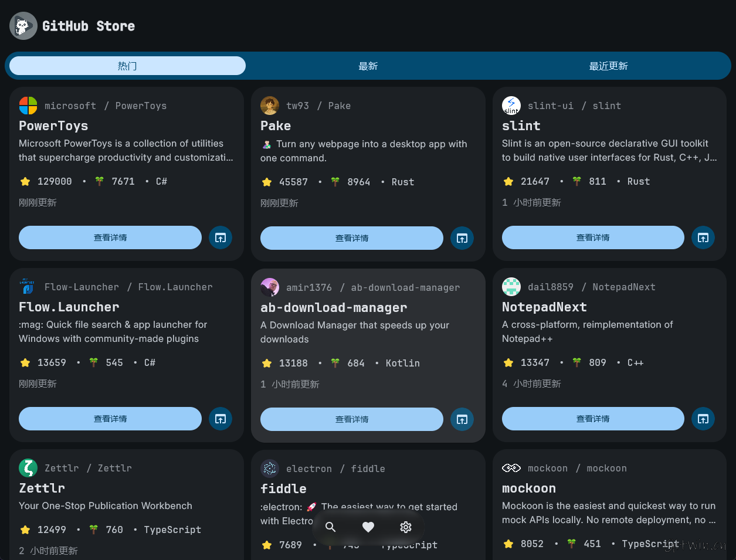
Task: Select the 热门 tab
Action: [x=127, y=66]
